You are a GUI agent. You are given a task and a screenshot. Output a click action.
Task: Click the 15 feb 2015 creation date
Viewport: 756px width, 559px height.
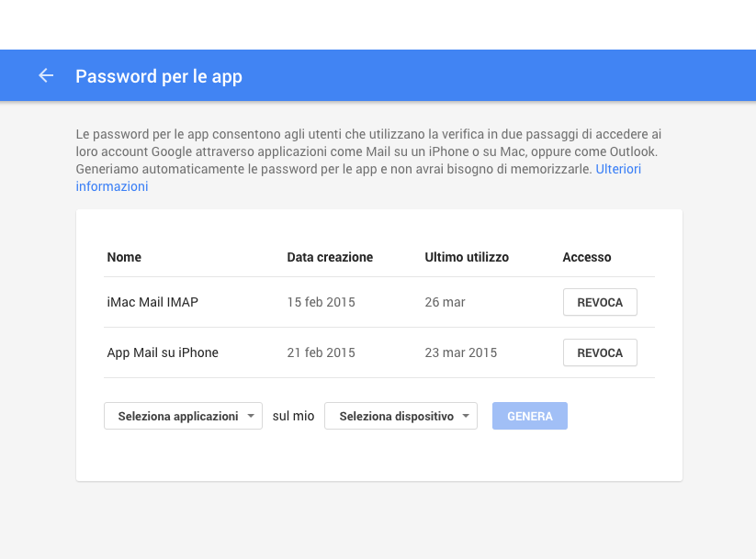[x=322, y=302]
